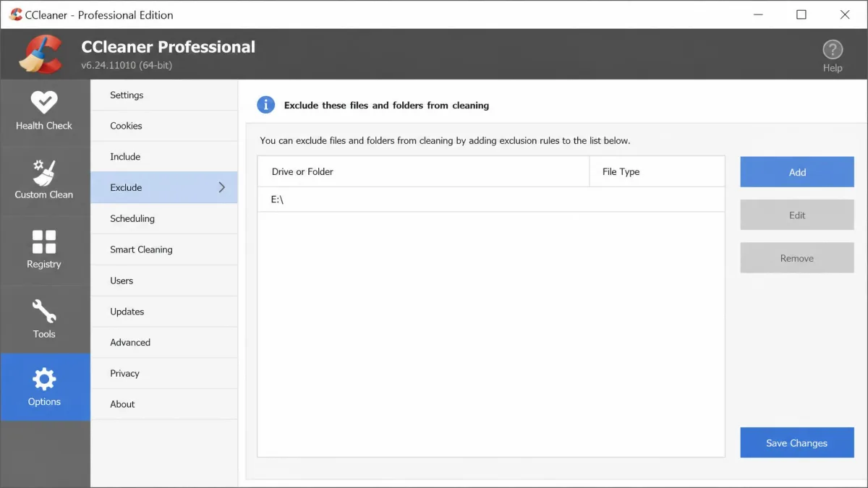
Task: Open Help question mark icon
Action: click(833, 56)
